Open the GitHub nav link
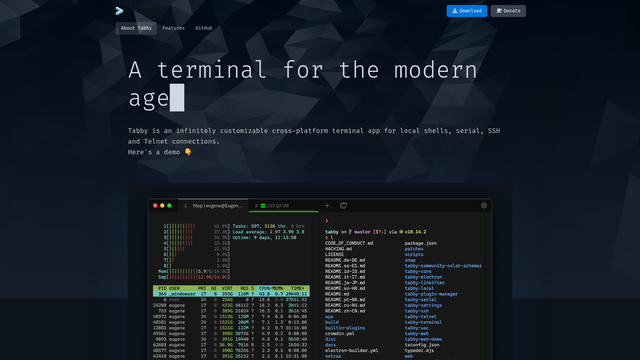Viewport: 640px width, 360px height. [x=204, y=28]
